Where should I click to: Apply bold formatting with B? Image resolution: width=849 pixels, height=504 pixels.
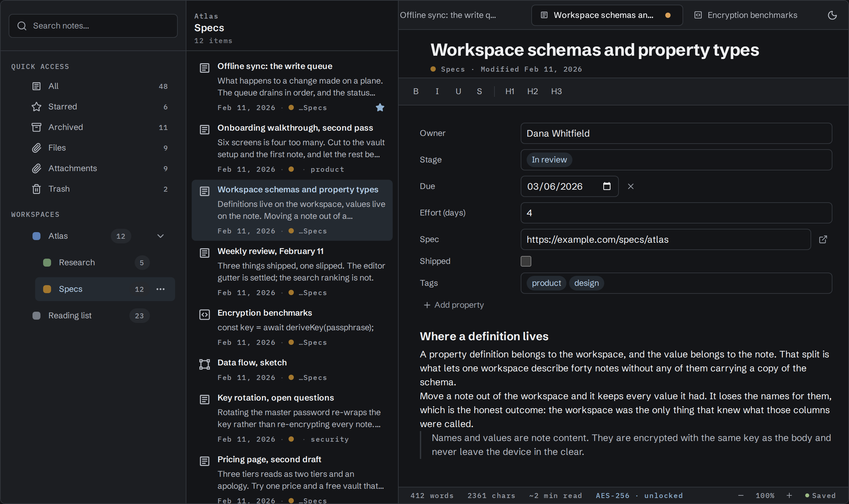pyautogui.click(x=416, y=92)
